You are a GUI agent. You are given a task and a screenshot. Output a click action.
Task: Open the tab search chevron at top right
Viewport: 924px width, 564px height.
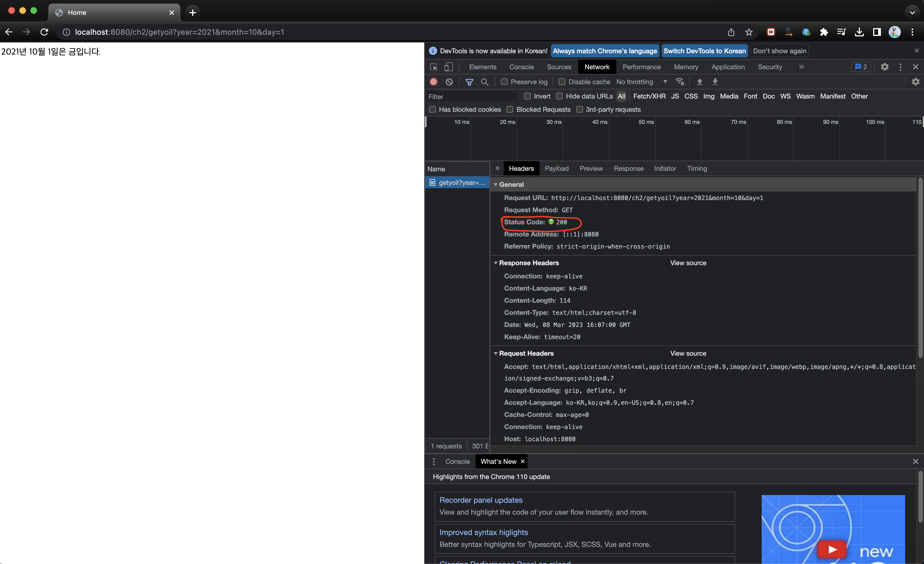pyautogui.click(x=912, y=13)
